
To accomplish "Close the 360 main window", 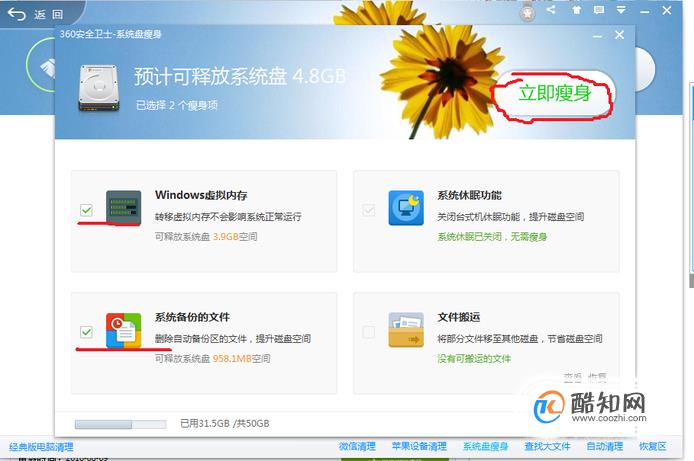I will (x=667, y=10).
